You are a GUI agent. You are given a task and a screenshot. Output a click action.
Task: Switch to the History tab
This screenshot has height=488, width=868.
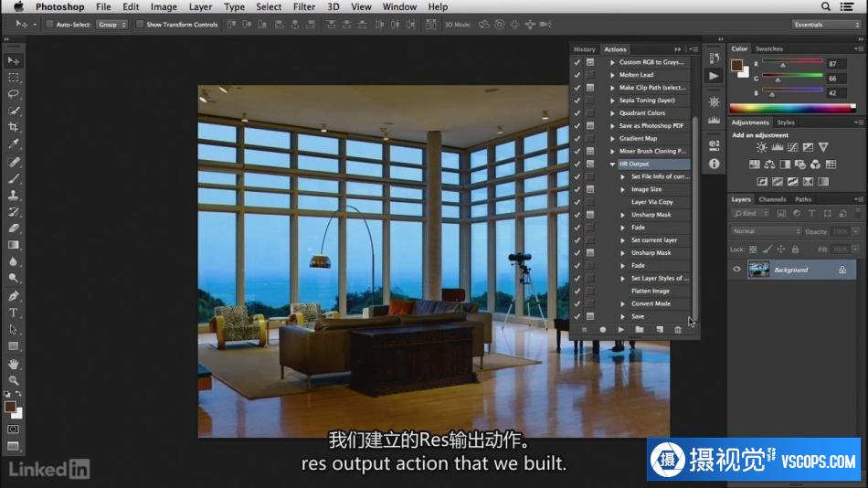pos(584,49)
